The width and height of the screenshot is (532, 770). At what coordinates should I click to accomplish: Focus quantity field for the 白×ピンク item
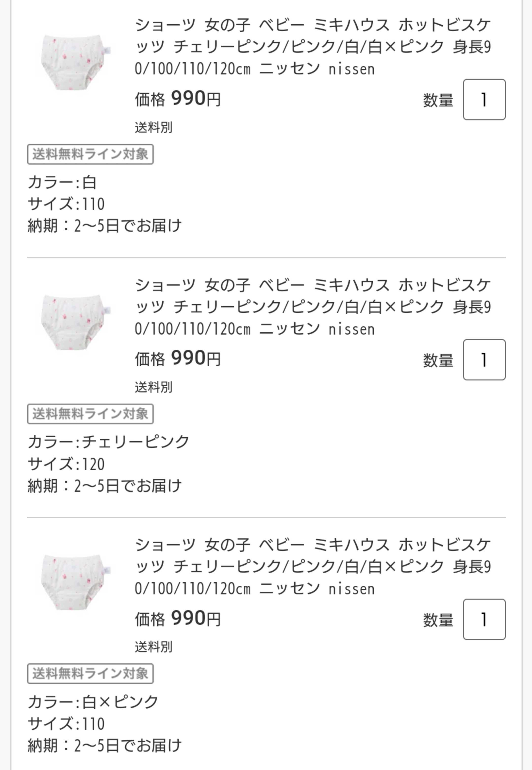[x=484, y=620]
